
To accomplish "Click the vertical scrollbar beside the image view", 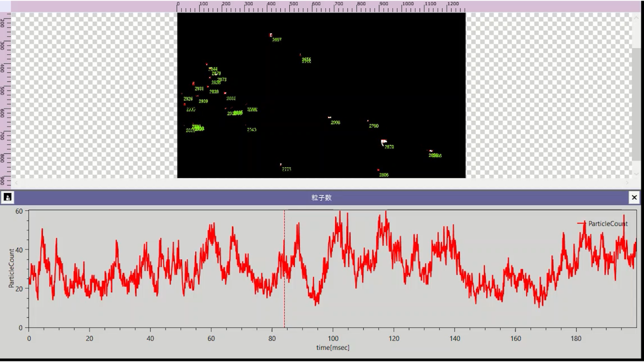I will pos(636,101).
